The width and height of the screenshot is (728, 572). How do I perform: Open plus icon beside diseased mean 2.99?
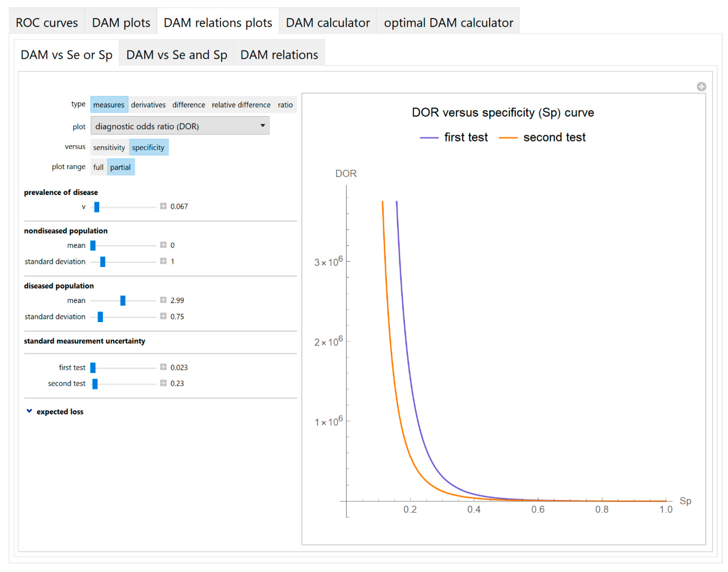(x=163, y=300)
